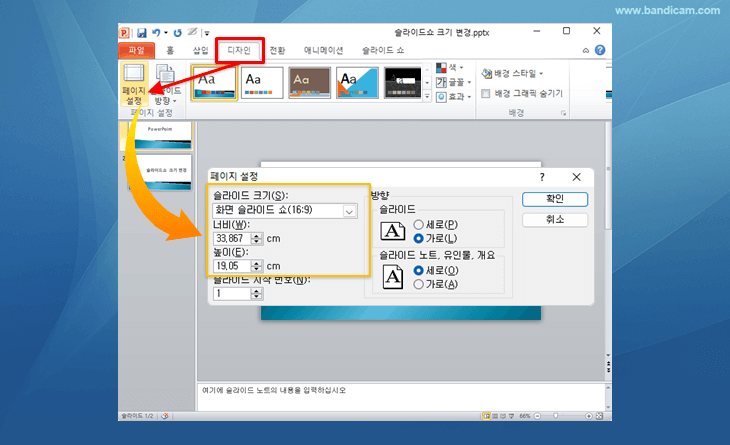Open the slide size (슬라이드 크기) combo box

tap(285, 210)
